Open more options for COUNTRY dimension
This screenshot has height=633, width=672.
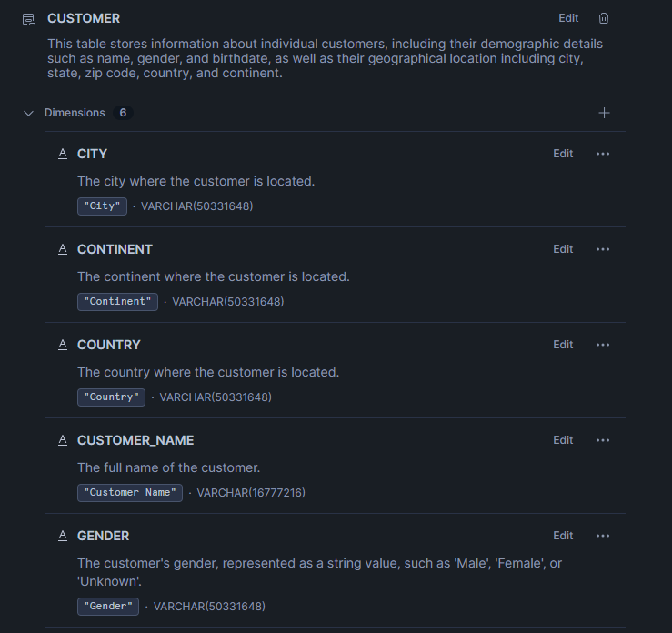[603, 345]
